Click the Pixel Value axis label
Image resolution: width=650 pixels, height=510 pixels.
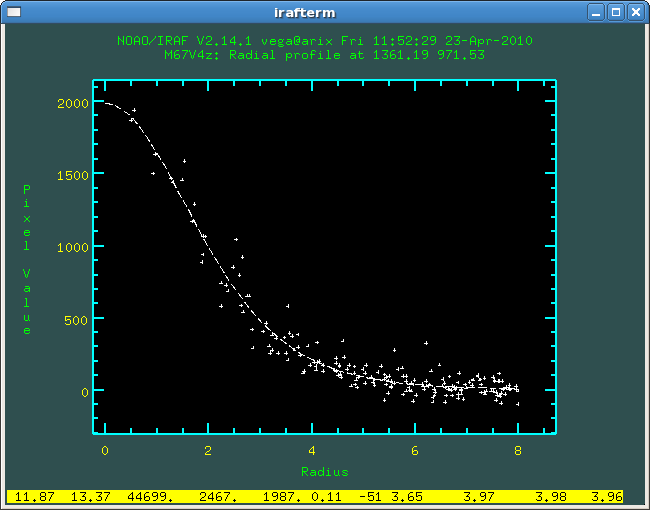[x=27, y=260]
